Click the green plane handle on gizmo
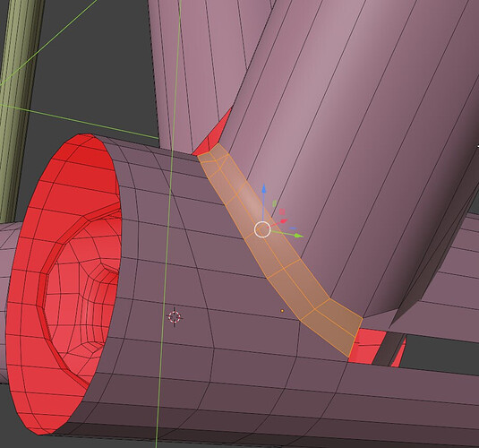This screenshot has height=448, width=479. coord(275,203)
